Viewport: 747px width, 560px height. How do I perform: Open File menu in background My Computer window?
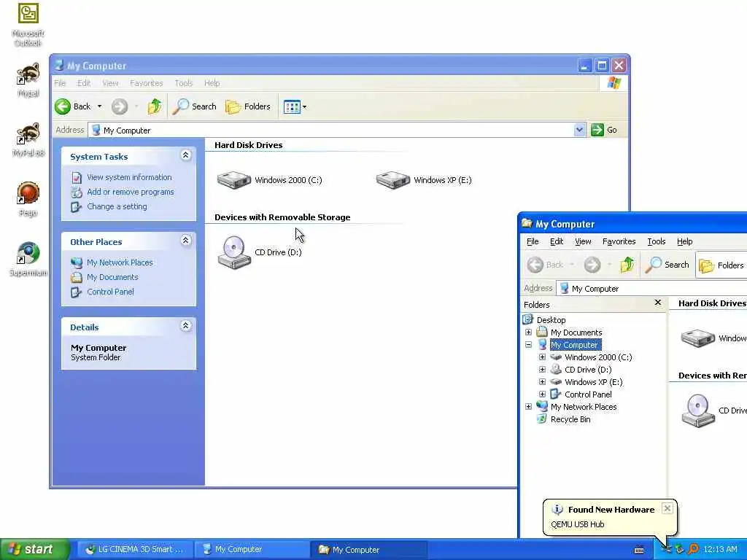click(60, 83)
